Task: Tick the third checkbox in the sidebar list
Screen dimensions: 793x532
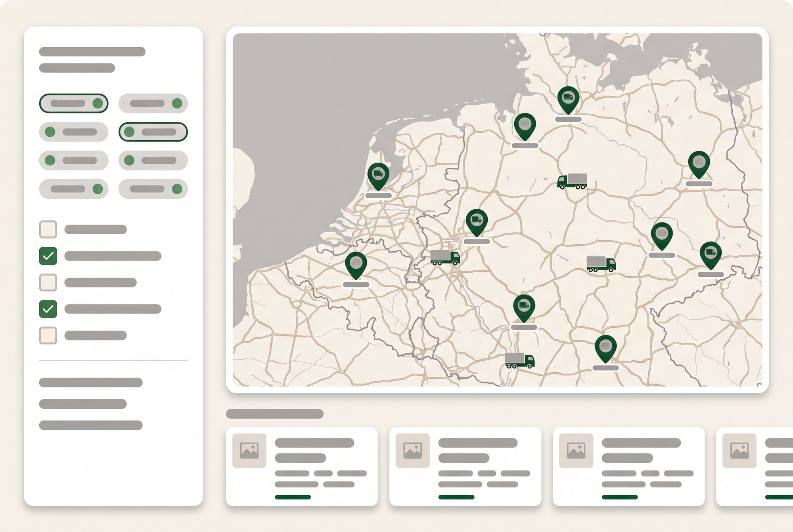Action: [48, 283]
